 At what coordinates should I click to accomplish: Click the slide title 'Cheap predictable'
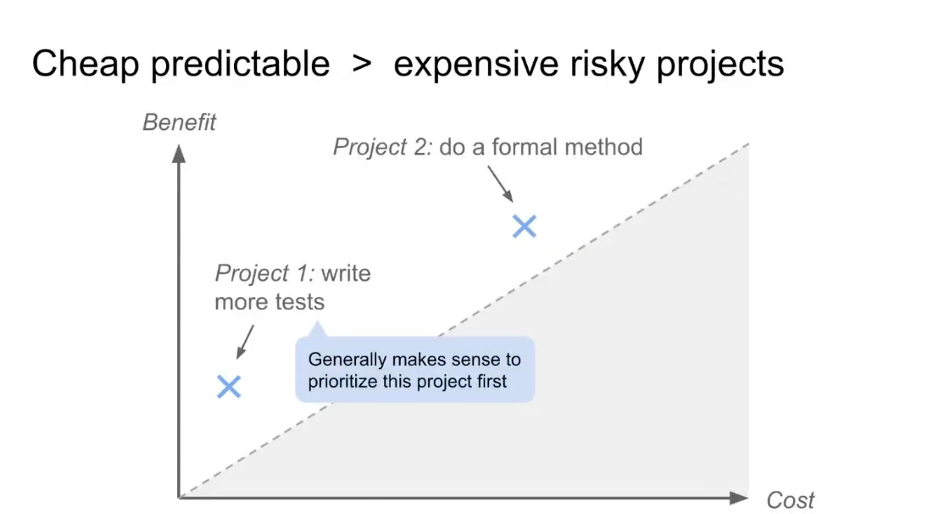coord(181,64)
